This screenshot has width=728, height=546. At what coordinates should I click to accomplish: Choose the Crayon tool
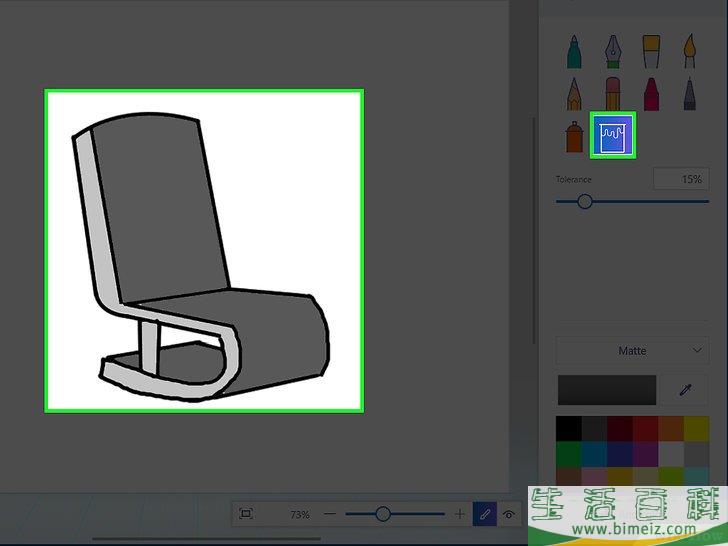tap(650, 95)
